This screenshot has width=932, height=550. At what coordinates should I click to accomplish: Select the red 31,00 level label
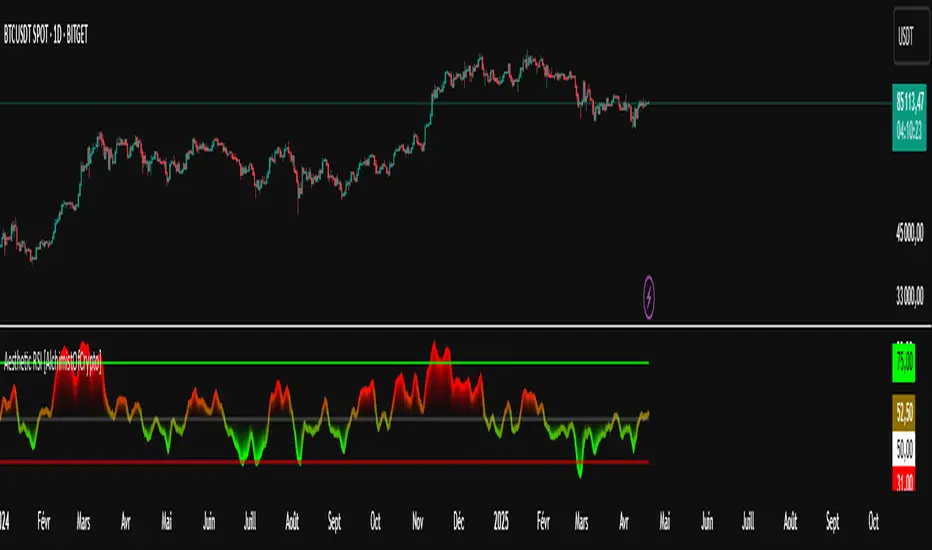(904, 479)
